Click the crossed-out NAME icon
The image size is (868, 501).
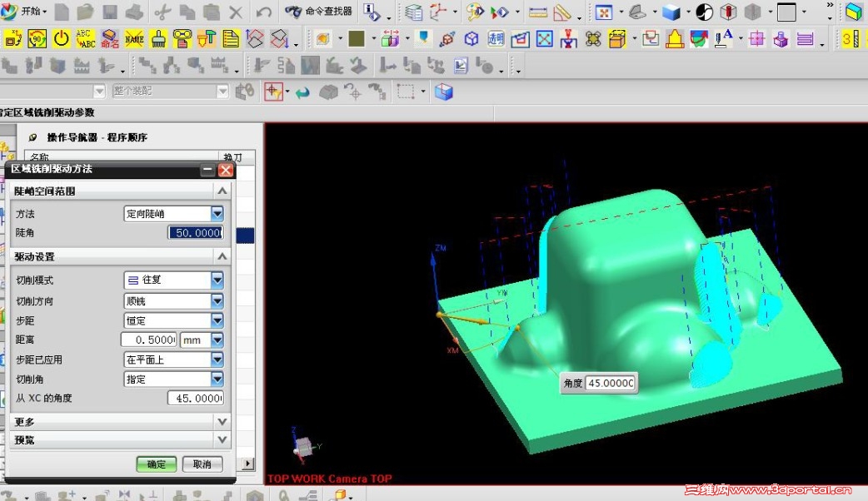coord(134,39)
